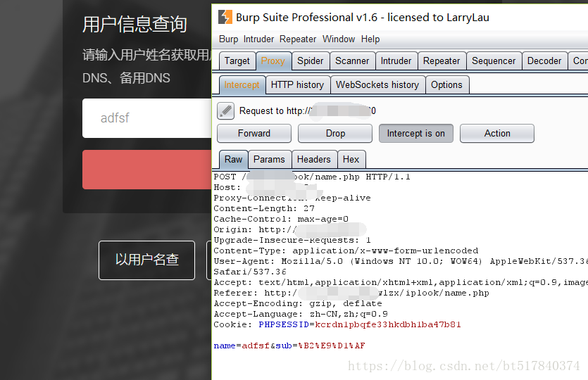
Task: Click the Content-Length: 27 header line
Action: 264,208
